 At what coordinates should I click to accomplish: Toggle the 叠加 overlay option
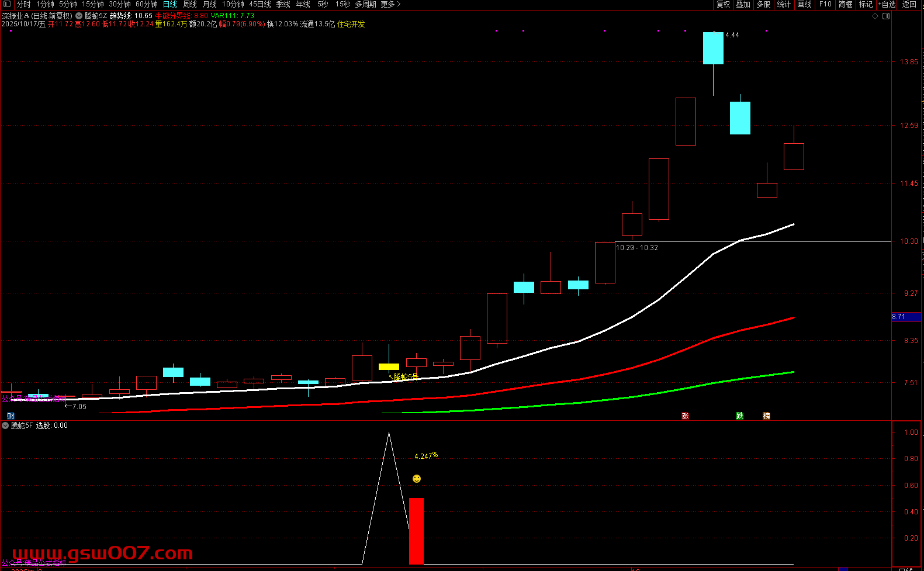pyautogui.click(x=743, y=4)
